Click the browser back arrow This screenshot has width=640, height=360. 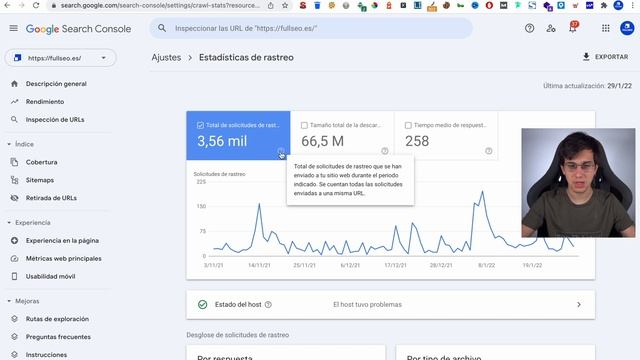coord(7,5)
